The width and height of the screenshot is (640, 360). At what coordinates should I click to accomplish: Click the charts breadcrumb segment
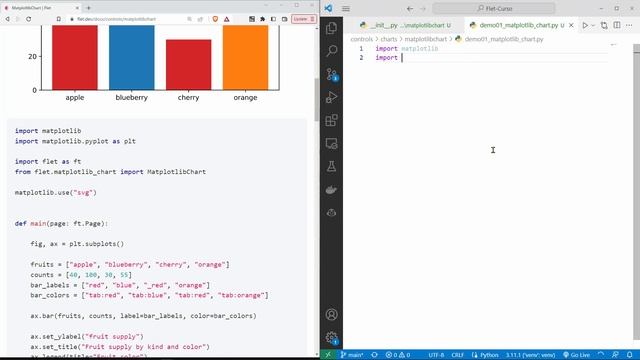click(389, 39)
